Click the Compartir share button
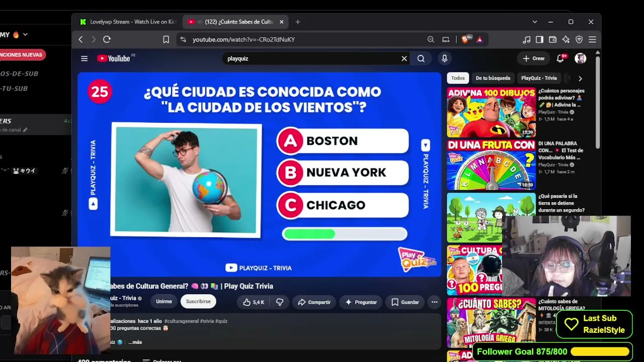The height and width of the screenshot is (362, 644). coord(314,302)
